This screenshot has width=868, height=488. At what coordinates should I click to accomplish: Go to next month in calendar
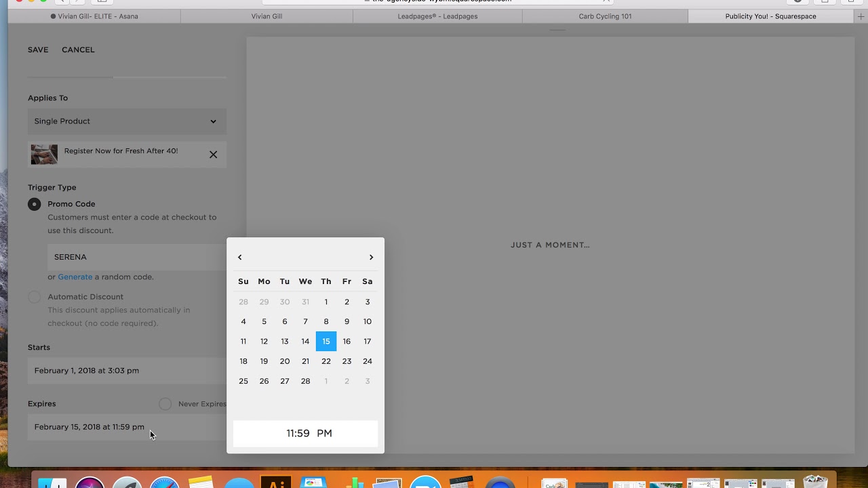pyautogui.click(x=371, y=257)
